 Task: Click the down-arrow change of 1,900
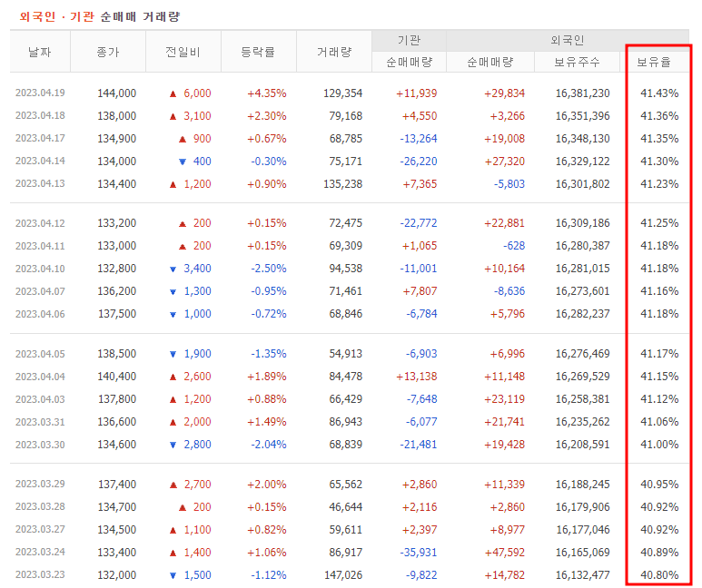coord(191,354)
